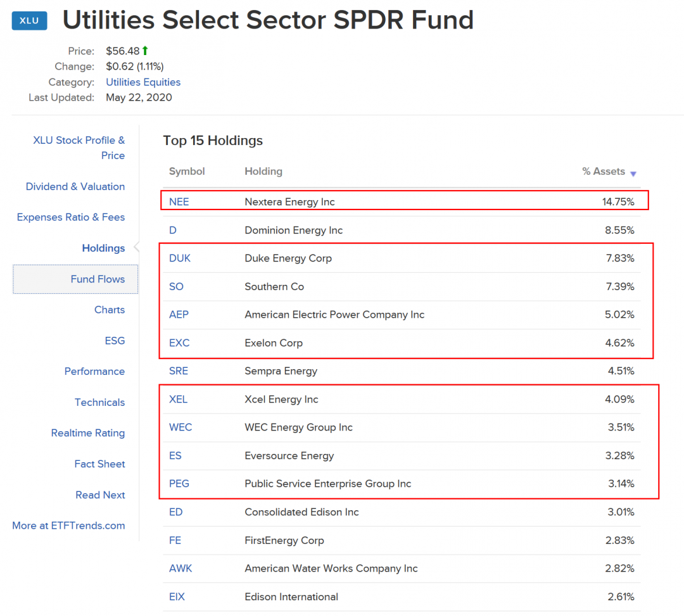Select FirstEnergy Corp holding name
The image size is (684, 616).
click(x=284, y=540)
